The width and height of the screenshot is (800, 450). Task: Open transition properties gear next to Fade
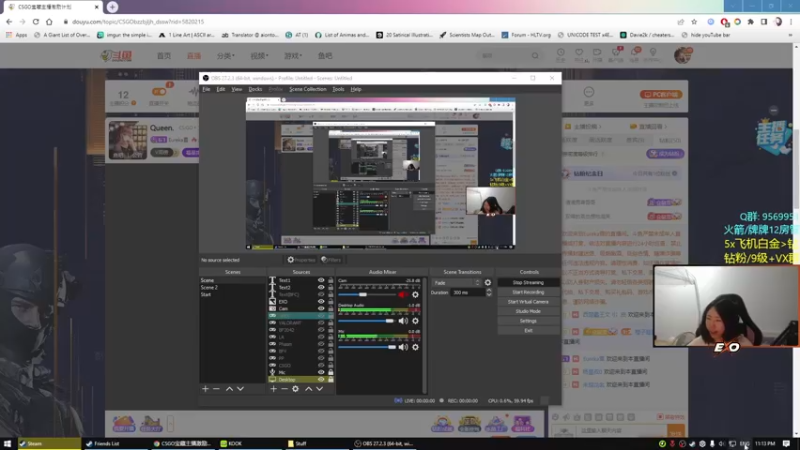pos(488,283)
